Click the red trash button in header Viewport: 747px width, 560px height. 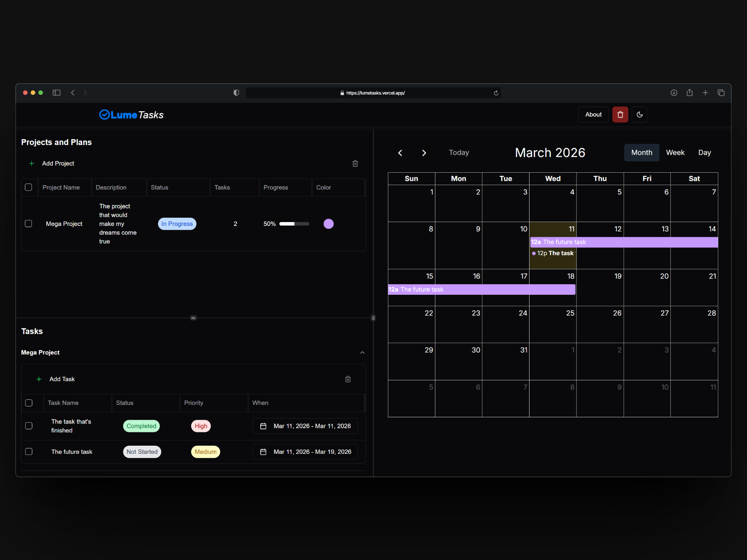click(620, 114)
